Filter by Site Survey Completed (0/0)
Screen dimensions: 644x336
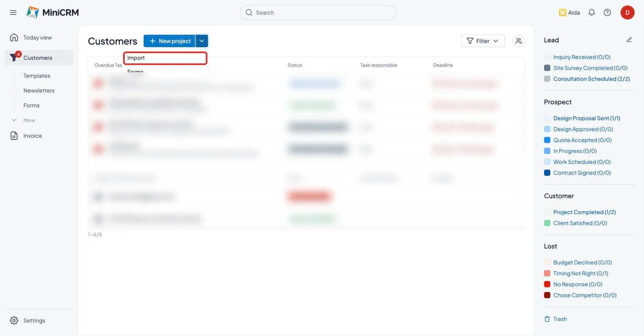[x=590, y=68]
